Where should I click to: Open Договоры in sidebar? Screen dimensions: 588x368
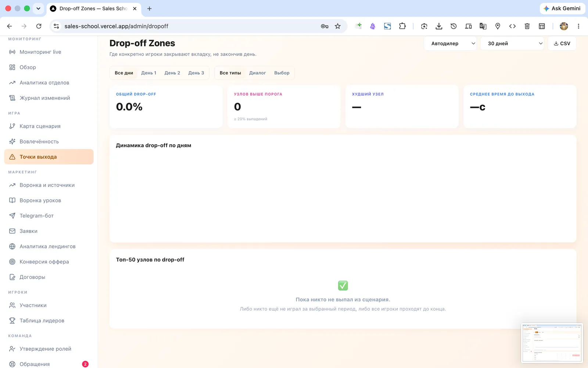[49, 277]
